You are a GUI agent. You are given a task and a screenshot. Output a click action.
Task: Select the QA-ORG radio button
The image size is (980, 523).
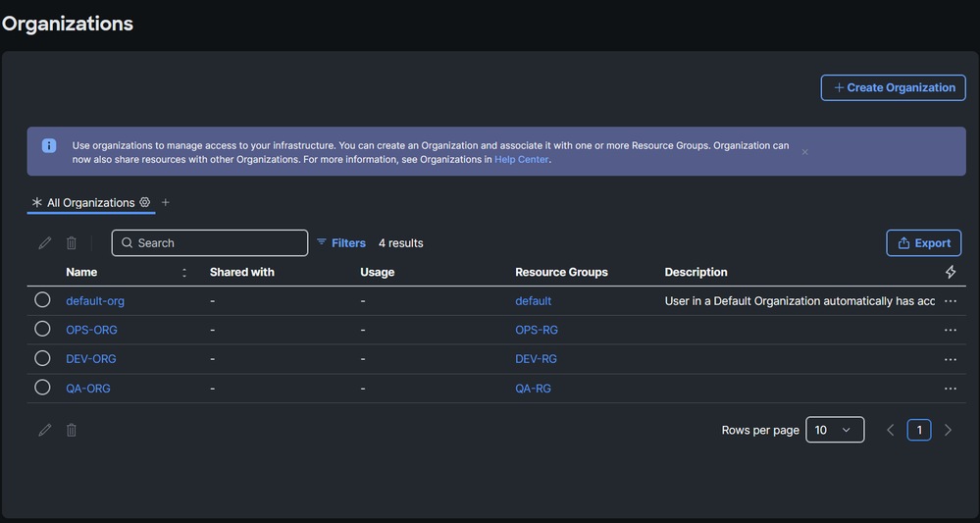42,388
